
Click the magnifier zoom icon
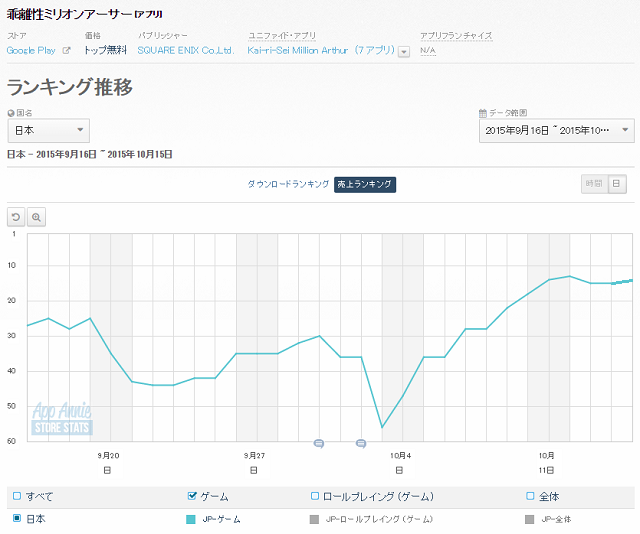point(36,217)
